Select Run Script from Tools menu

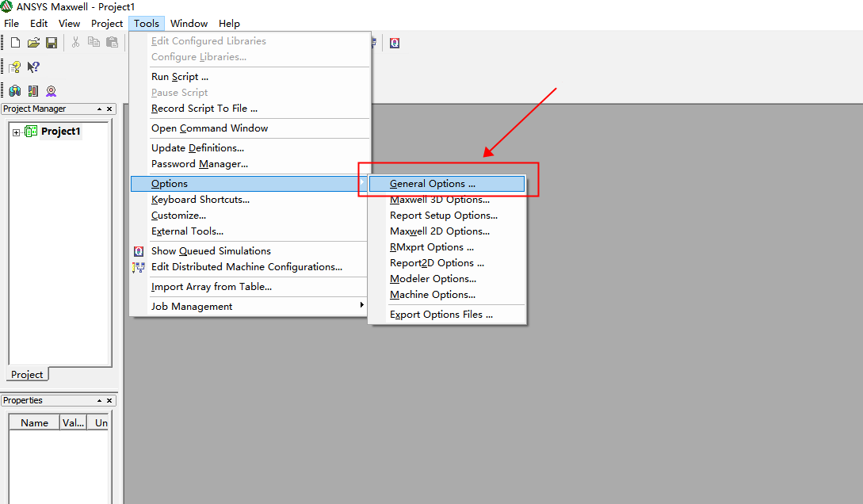(x=180, y=77)
